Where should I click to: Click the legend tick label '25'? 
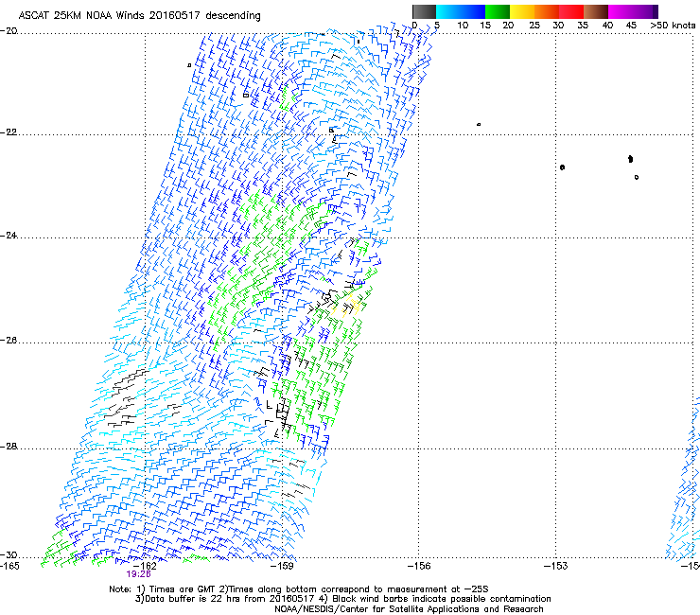point(534,26)
